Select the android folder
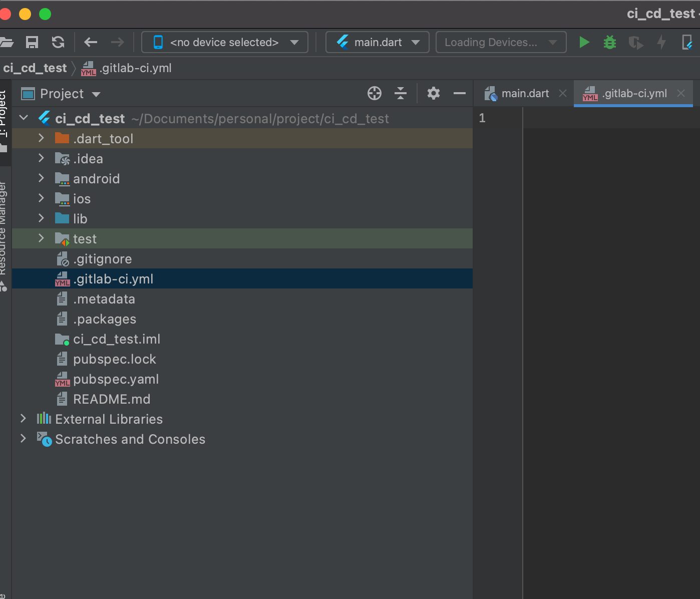 tap(242, 178)
